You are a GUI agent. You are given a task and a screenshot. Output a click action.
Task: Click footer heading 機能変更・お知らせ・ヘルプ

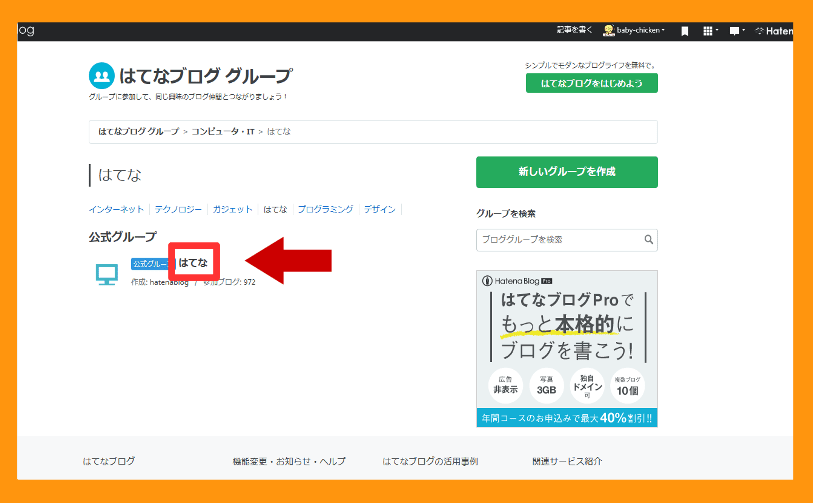[289, 461]
